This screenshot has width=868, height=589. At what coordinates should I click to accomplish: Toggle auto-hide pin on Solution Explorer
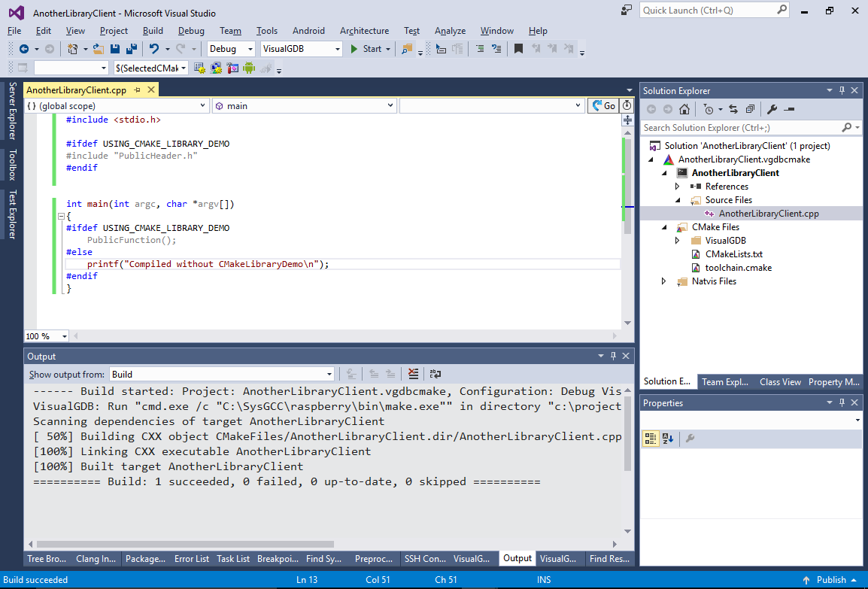(x=842, y=90)
